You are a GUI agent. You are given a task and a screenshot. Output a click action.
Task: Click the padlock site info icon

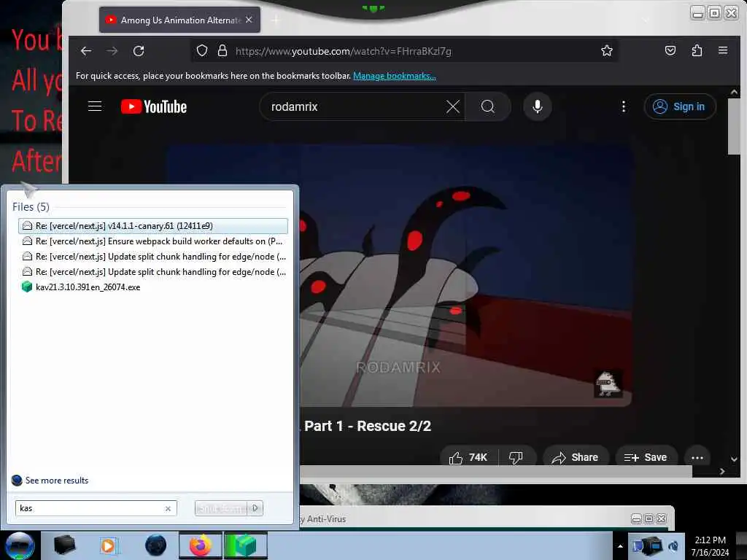[222, 51]
